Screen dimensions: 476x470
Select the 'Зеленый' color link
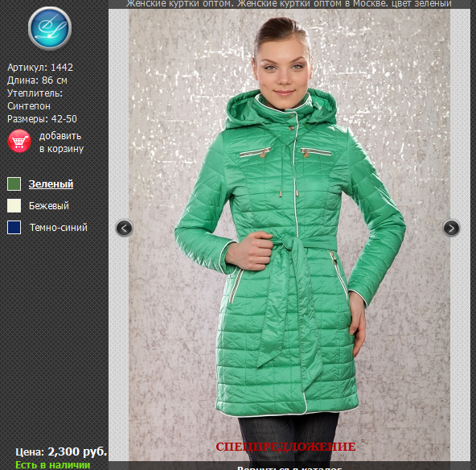click(51, 184)
